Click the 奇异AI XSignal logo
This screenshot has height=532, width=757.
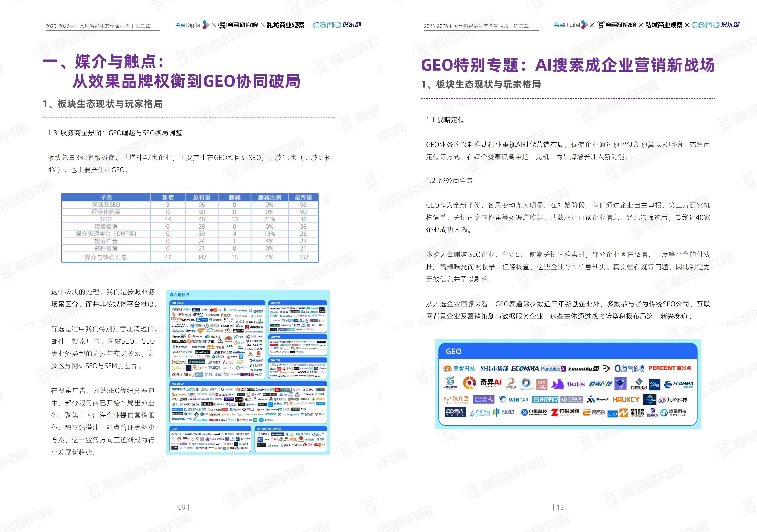490,383
